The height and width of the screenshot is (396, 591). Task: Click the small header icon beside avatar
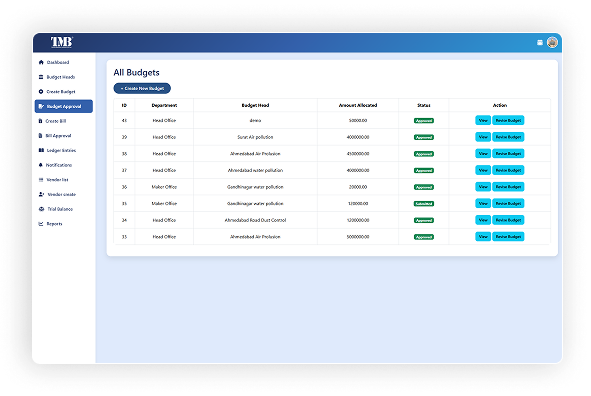click(540, 43)
